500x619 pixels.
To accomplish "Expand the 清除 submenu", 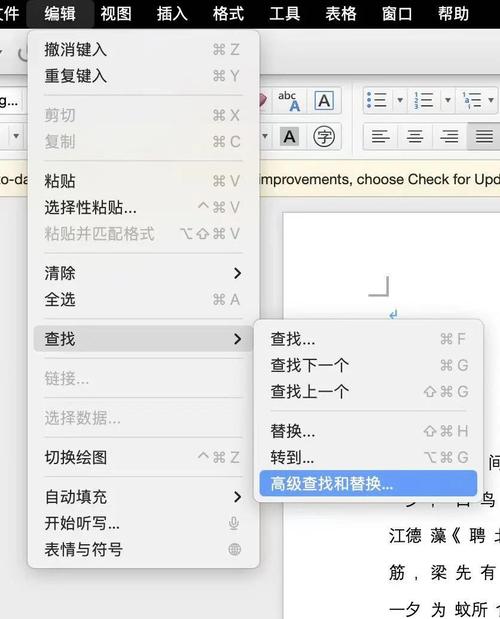I will [143, 273].
